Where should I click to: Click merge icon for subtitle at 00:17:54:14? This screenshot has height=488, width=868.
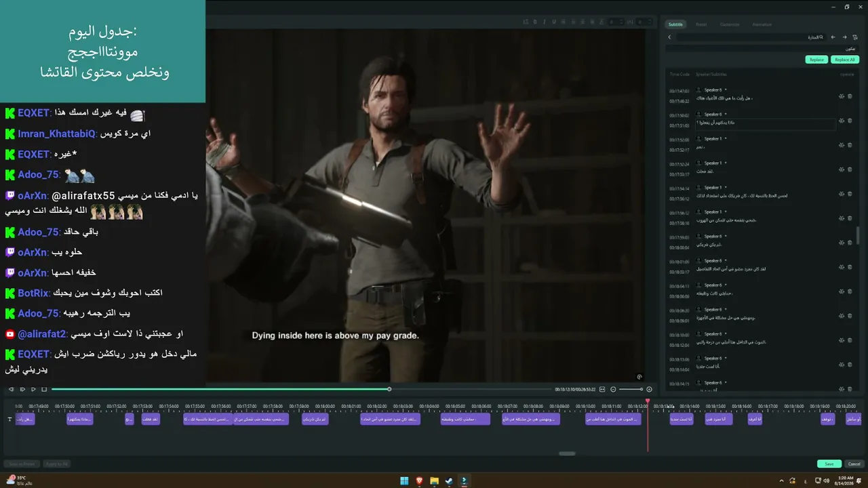click(842, 194)
